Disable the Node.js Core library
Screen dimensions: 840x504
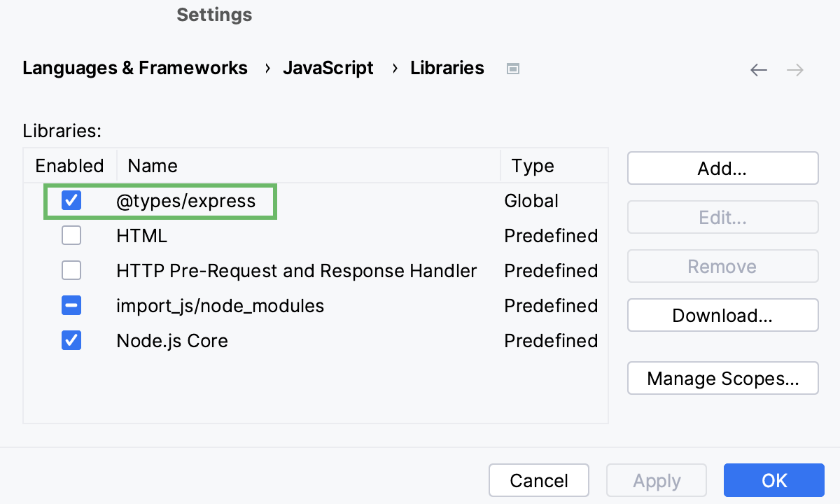(71, 341)
